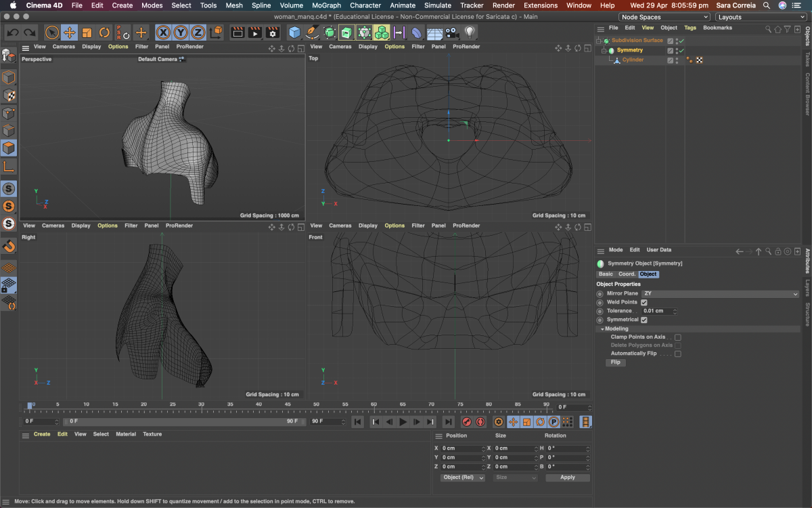The height and width of the screenshot is (508, 812).
Task: Click the Undo arrow icon
Action: [13, 33]
